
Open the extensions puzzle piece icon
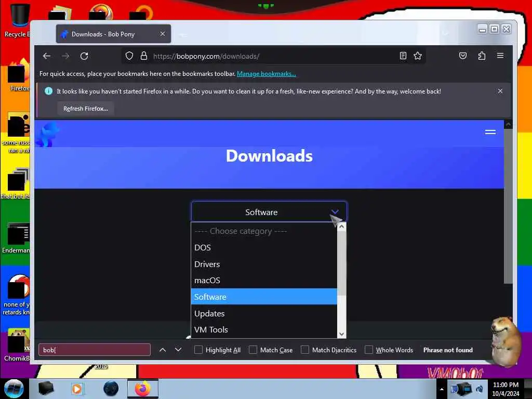482,56
